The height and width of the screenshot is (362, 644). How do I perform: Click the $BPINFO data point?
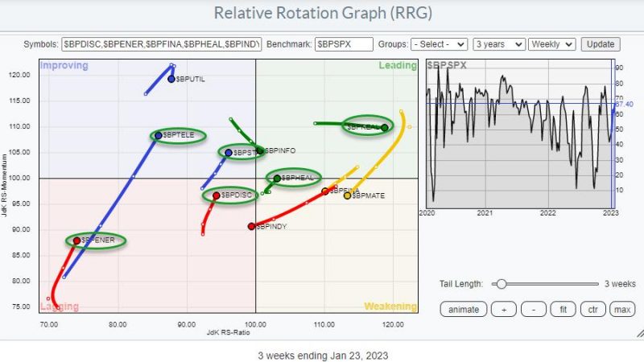(260, 151)
